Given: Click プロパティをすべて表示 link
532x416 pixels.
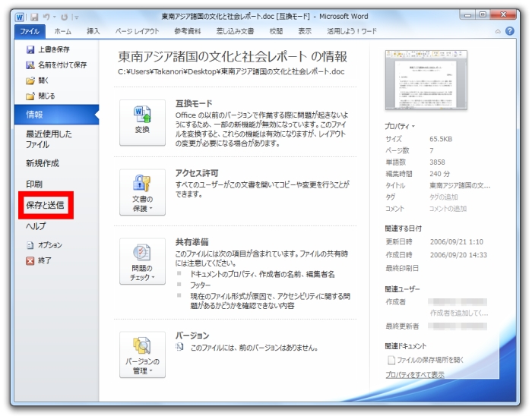Looking at the screenshot, I should coord(415,375).
